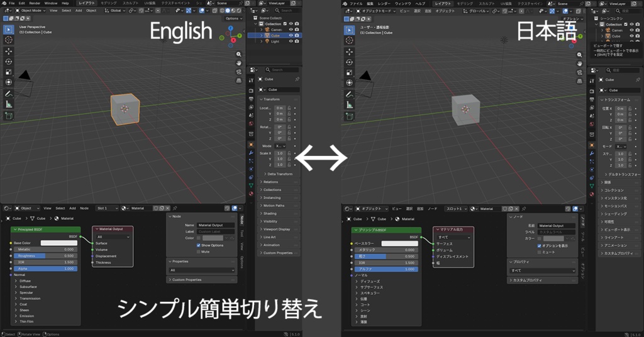Image resolution: width=644 pixels, height=337 pixels.
Task: Click the Options button in English viewport header
Action: point(233,18)
